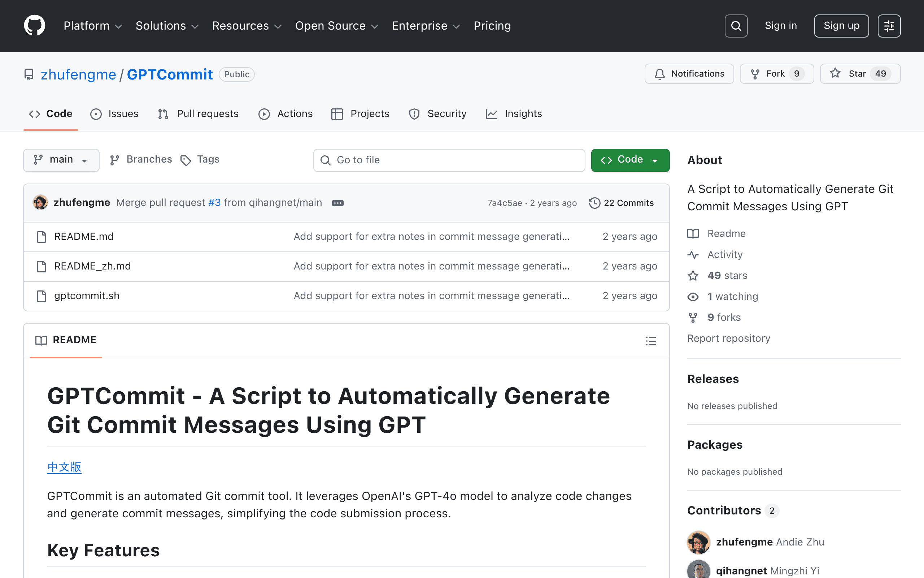The height and width of the screenshot is (578, 924).
Task: Click zhufengme's avatar in the latest commit row
Action: (40, 203)
